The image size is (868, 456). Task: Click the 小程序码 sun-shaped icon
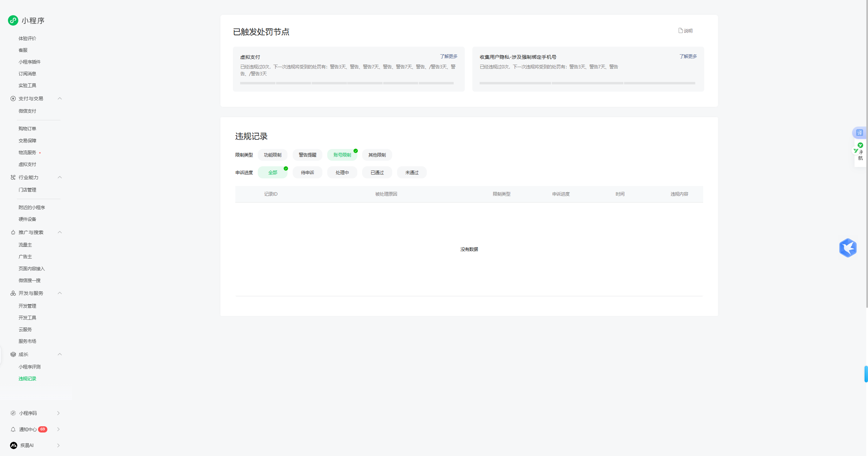pos(13,413)
